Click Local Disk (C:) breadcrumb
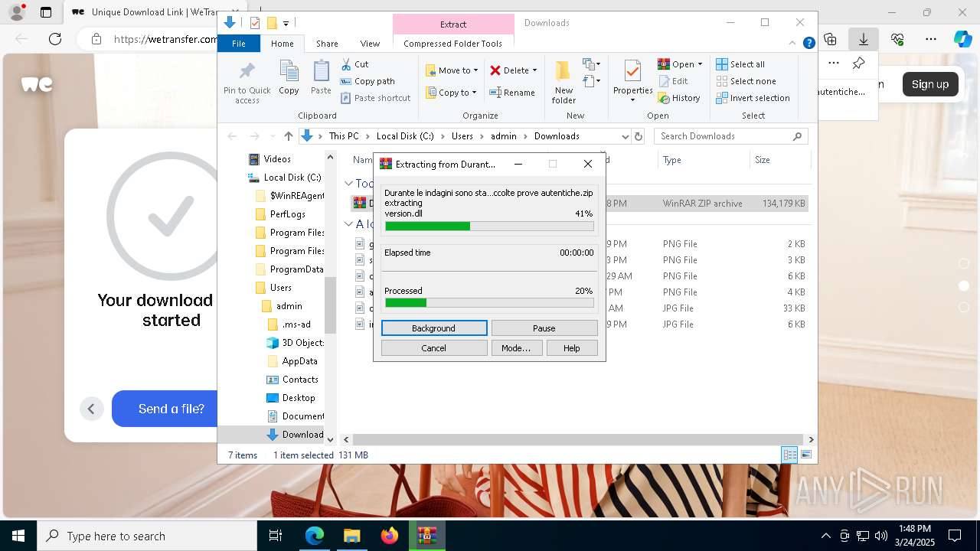The width and height of the screenshot is (980, 551). [405, 136]
